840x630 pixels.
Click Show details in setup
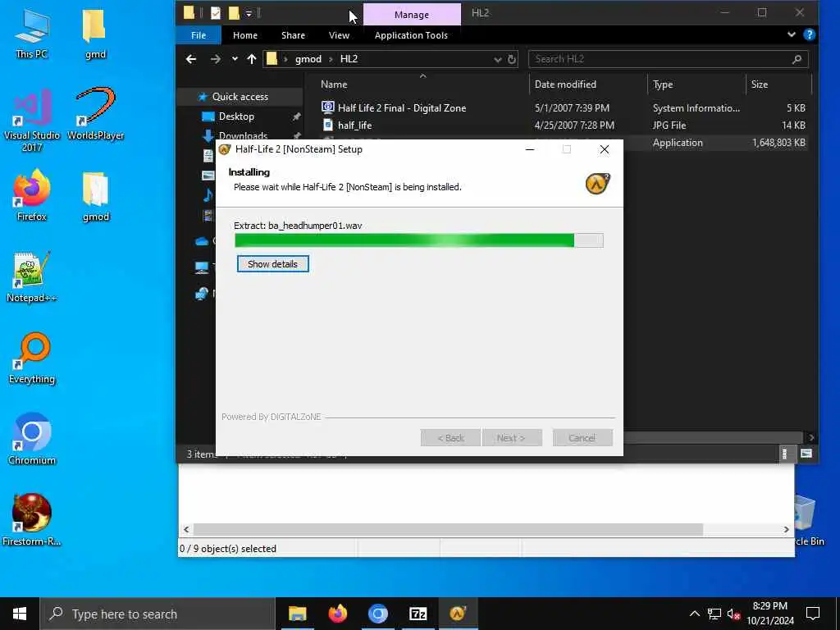(x=272, y=264)
